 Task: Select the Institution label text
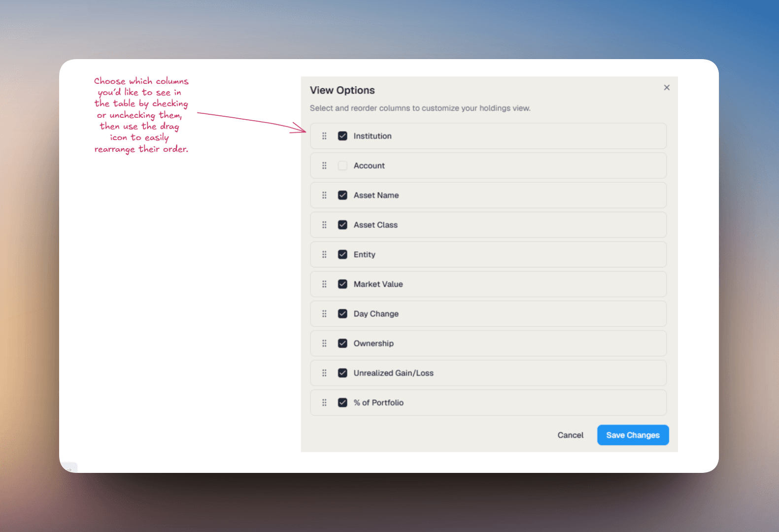click(373, 136)
